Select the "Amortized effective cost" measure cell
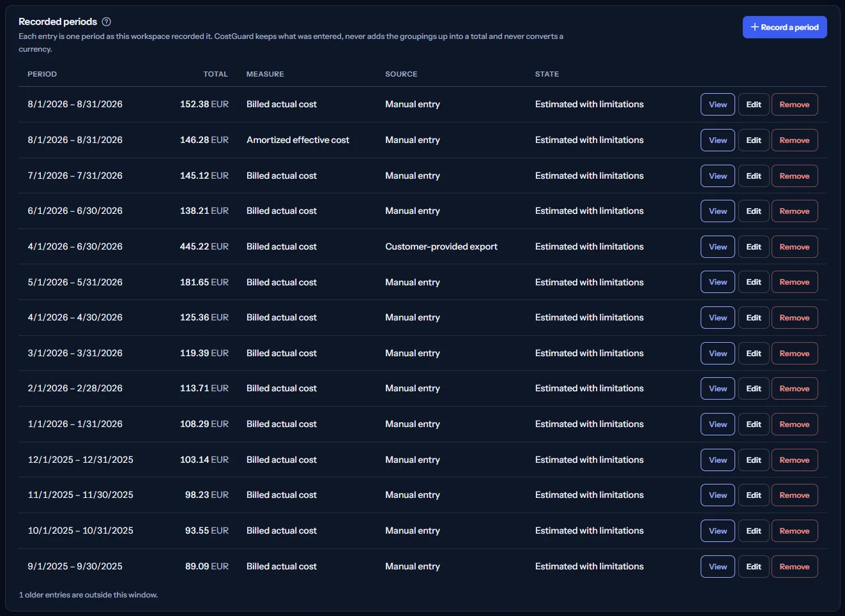The width and height of the screenshot is (845, 616). 298,140
